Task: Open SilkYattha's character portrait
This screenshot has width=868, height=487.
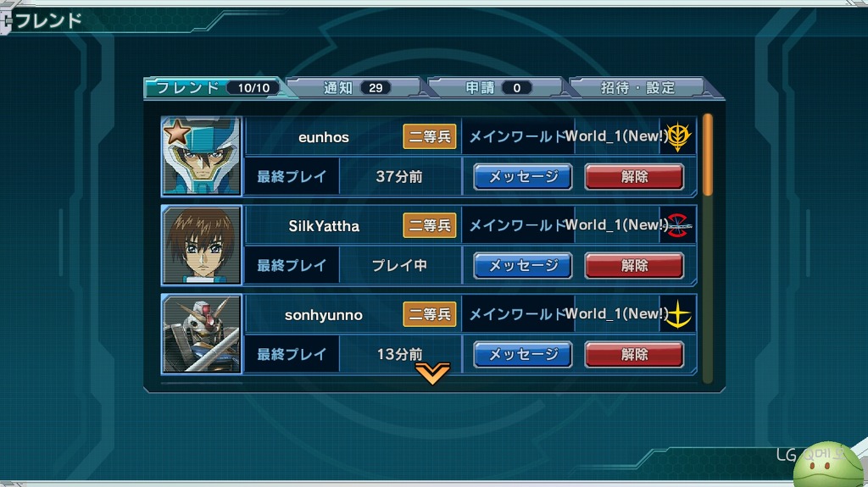Action: [202, 245]
